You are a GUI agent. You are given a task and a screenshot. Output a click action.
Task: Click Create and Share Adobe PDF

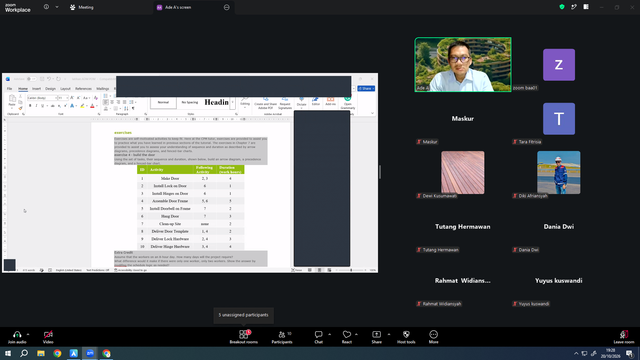click(265, 103)
